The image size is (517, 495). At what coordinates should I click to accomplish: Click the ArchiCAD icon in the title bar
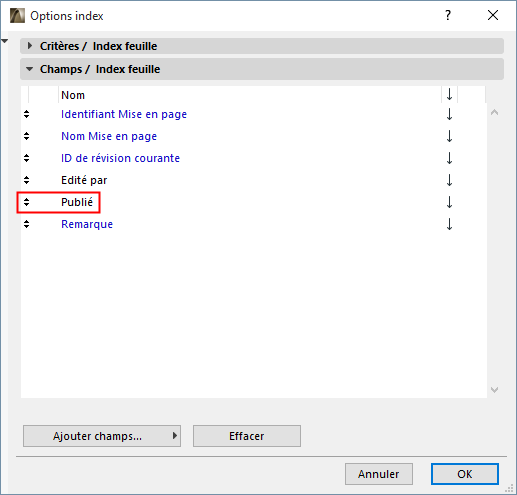coord(17,16)
